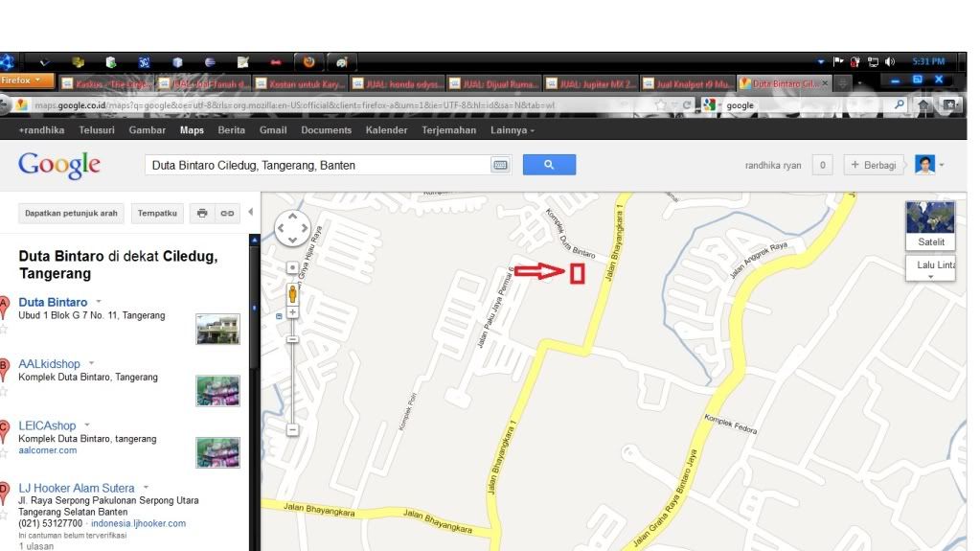Open dropdown arrow beside LEICAshop result
Viewport: 980px width, 551px height.
click(x=87, y=425)
